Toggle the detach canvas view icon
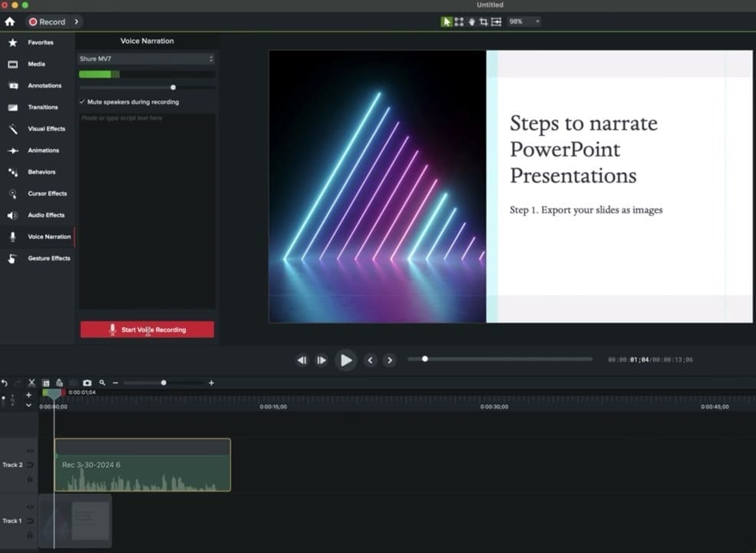 pos(495,22)
